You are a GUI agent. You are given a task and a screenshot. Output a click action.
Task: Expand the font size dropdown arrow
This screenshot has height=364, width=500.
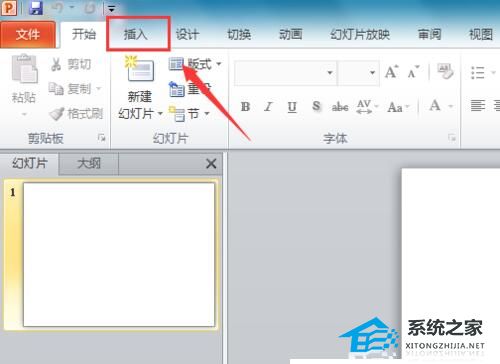click(372, 72)
